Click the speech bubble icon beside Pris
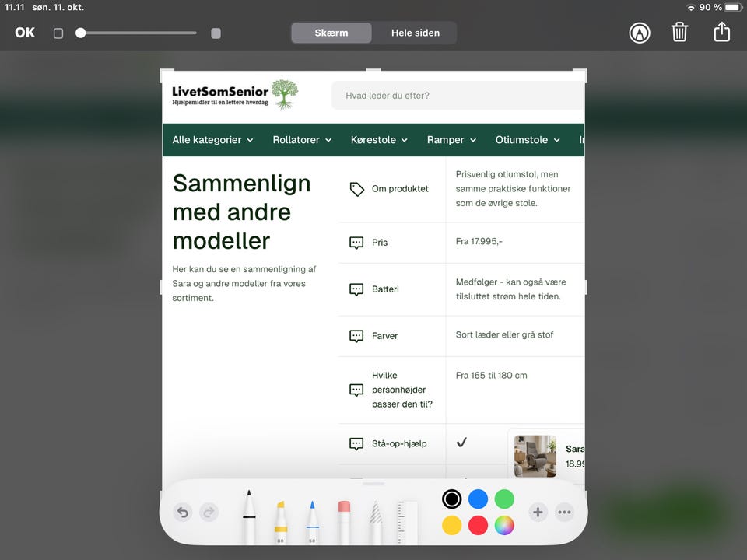 tap(356, 243)
